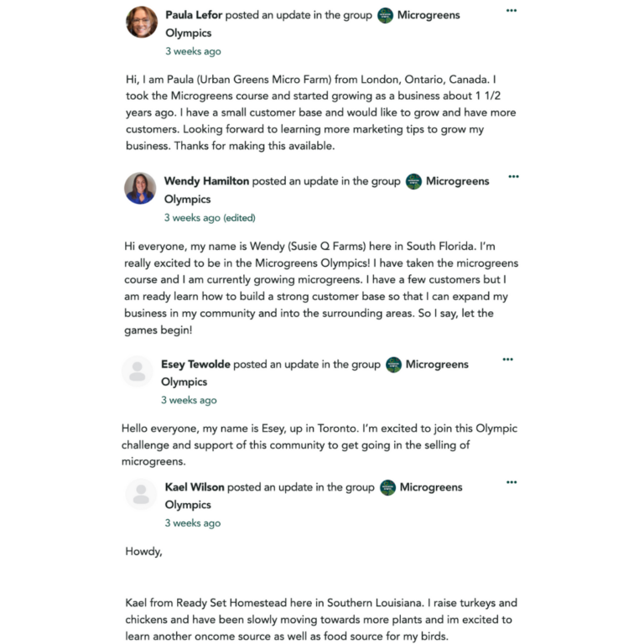The width and height of the screenshot is (644, 644).
Task: Click the group icon in Esey's post header
Action: coord(393,365)
